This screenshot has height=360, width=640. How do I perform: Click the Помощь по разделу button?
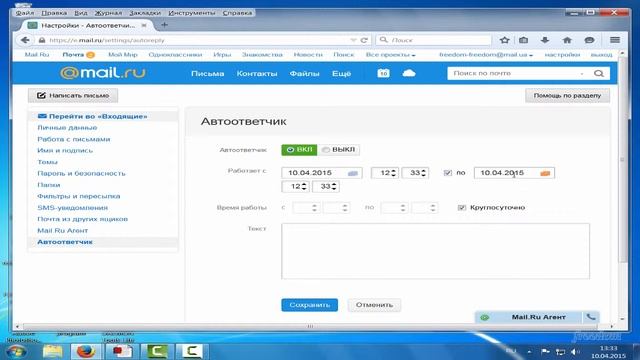(x=567, y=96)
